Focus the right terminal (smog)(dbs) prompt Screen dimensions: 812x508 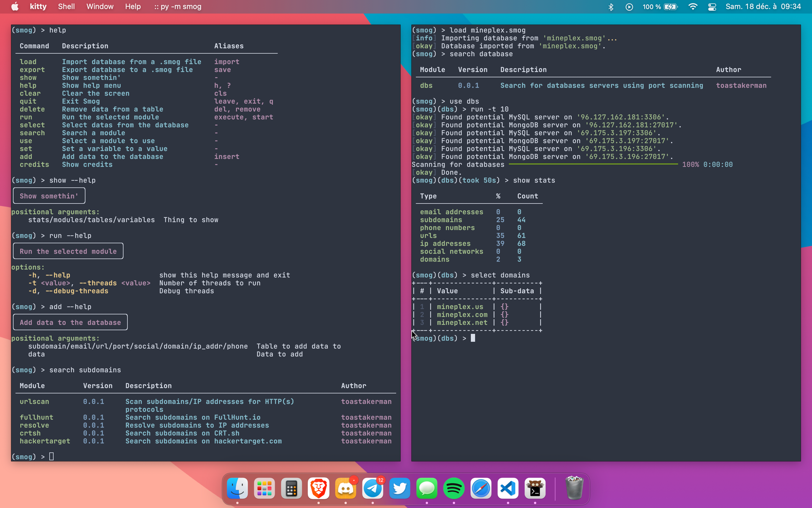pos(473,338)
